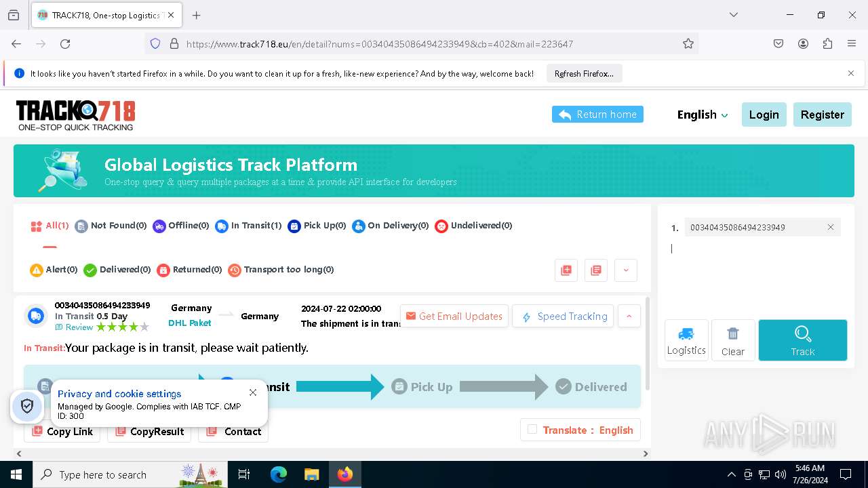Toggle the Translate English checkbox

tap(532, 429)
